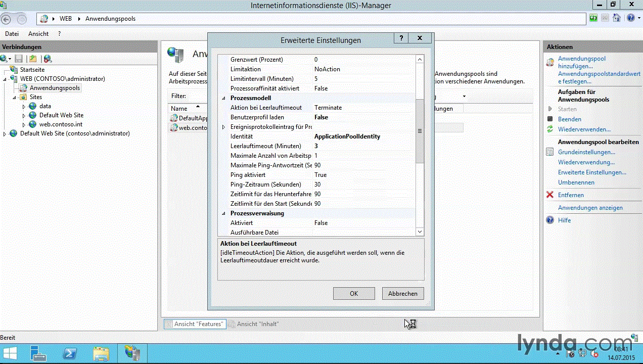Click the up-one-level folder icon in Verbindungen
The width and height of the screenshot is (643, 364).
pos(33,59)
